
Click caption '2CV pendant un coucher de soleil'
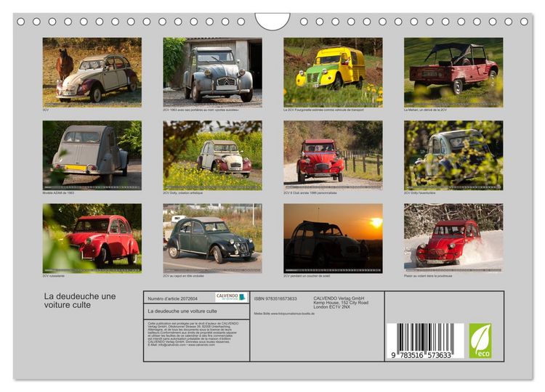tap(307, 276)
